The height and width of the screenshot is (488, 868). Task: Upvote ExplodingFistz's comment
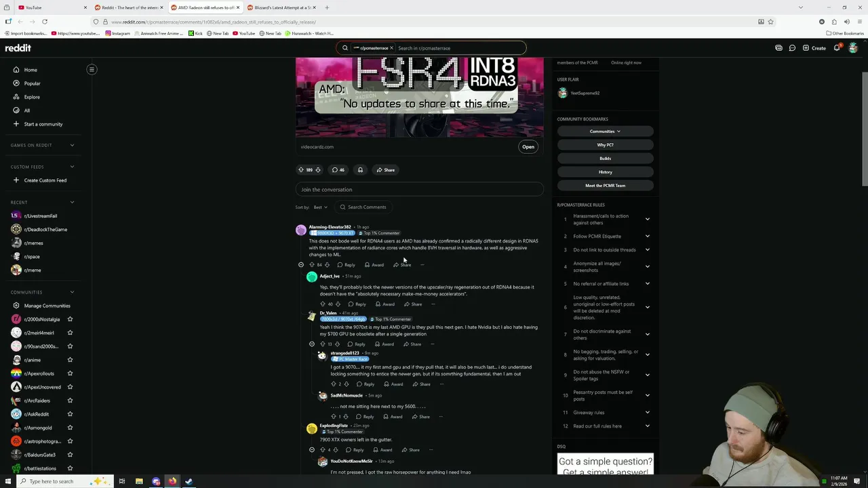pyautogui.click(x=323, y=450)
